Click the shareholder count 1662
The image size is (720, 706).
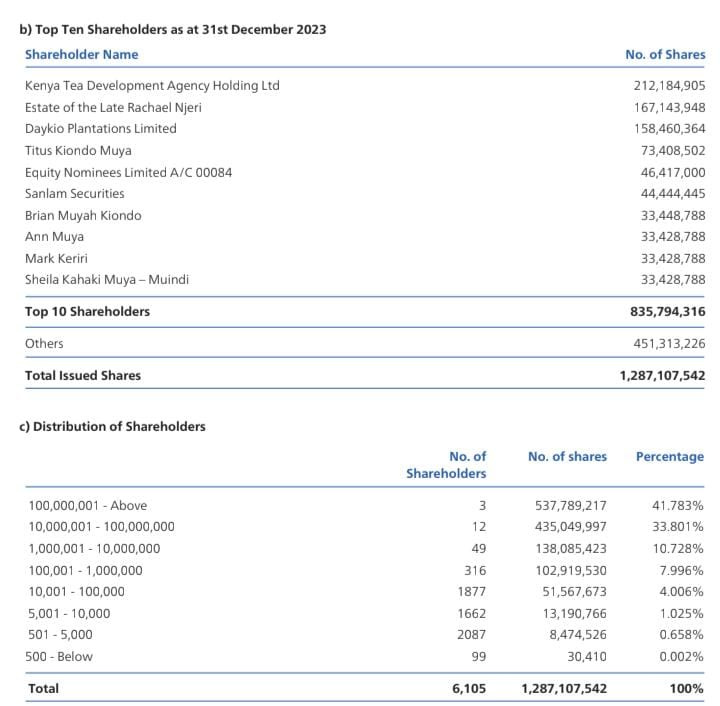(472, 614)
